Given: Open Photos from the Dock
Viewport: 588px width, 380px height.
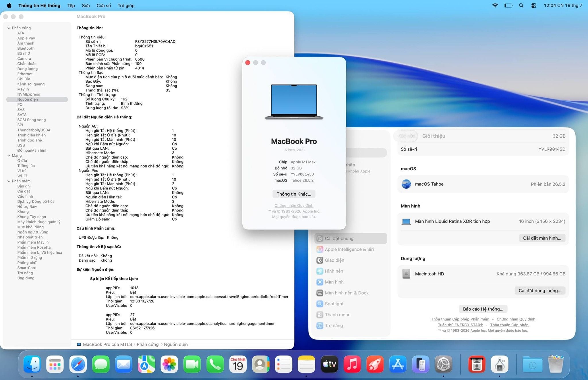Looking at the screenshot, I should coord(169,364).
